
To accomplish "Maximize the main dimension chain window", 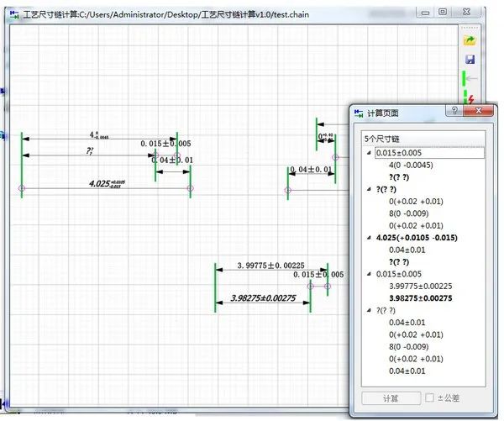I will pos(443,12).
